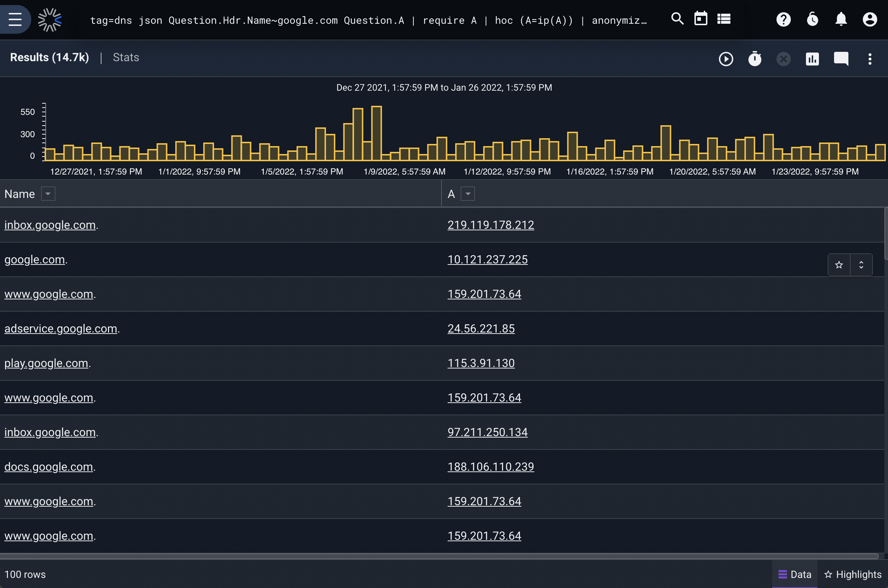Screen dimensions: 888x588
Task: Open the play.google.com. link
Action: pyautogui.click(x=46, y=363)
